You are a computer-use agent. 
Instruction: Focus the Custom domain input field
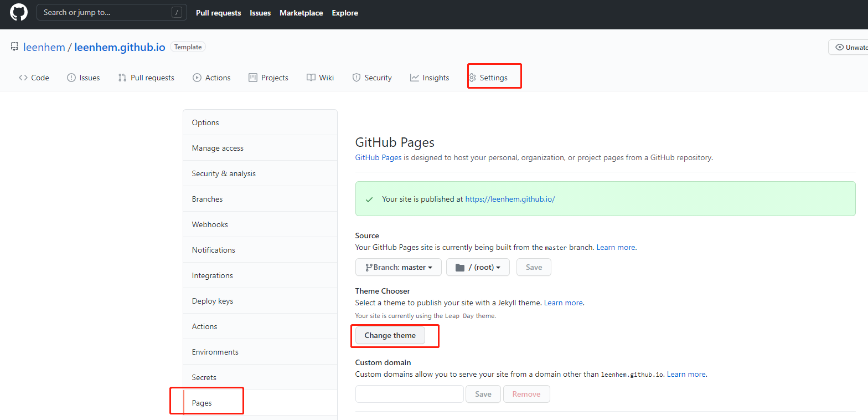(410, 394)
